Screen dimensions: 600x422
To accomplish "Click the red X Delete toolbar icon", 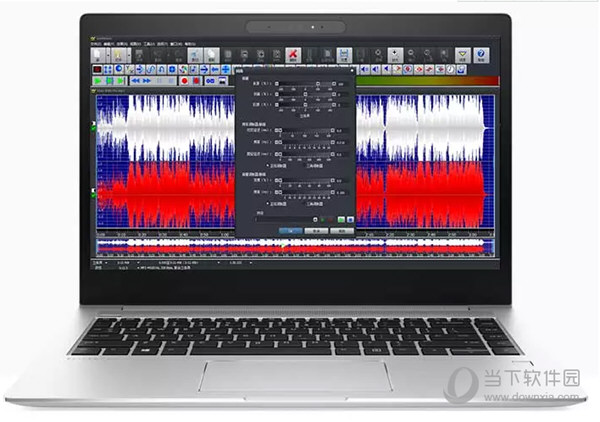I will [x=293, y=55].
